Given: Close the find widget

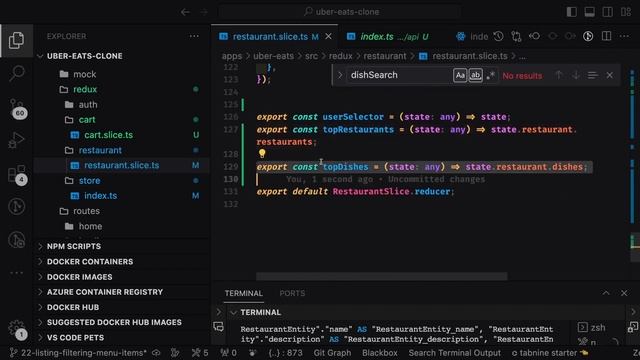Looking at the screenshot, I should pyautogui.click(x=609, y=75).
